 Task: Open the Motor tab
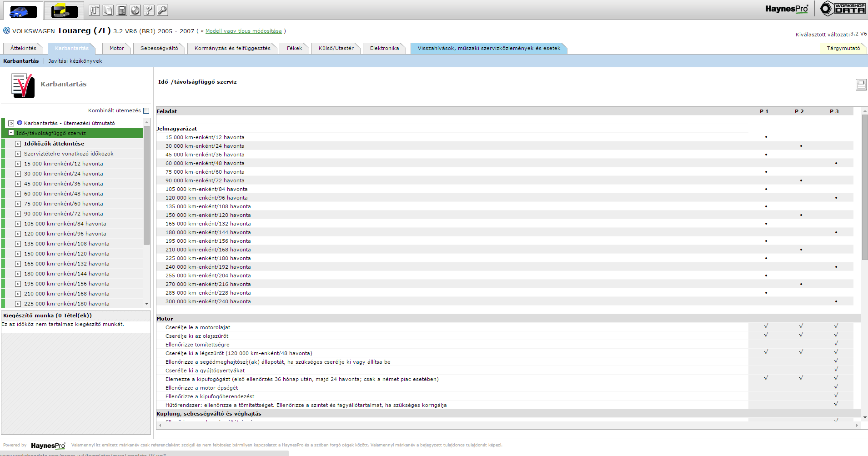(x=116, y=48)
